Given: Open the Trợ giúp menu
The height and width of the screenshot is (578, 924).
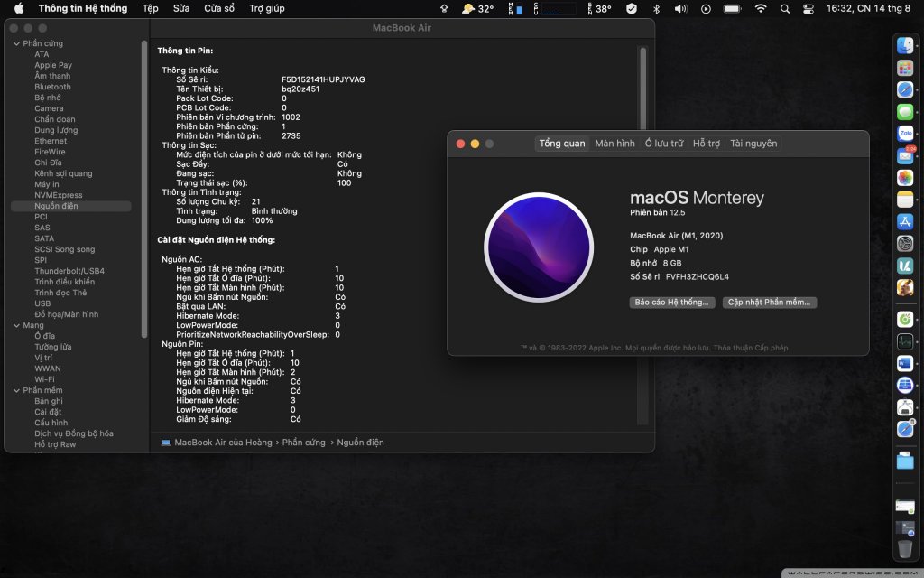Looking at the screenshot, I should (x=267, y=8).
